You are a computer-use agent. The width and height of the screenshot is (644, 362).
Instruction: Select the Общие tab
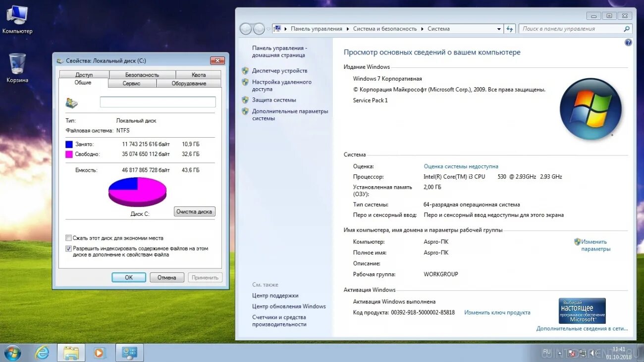point(83,83)
